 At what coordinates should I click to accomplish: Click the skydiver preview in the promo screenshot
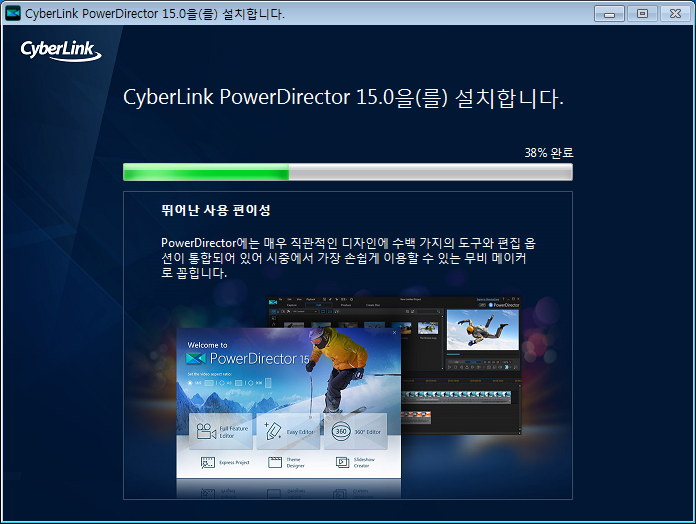pyautogui.click(x=482, y=330)
